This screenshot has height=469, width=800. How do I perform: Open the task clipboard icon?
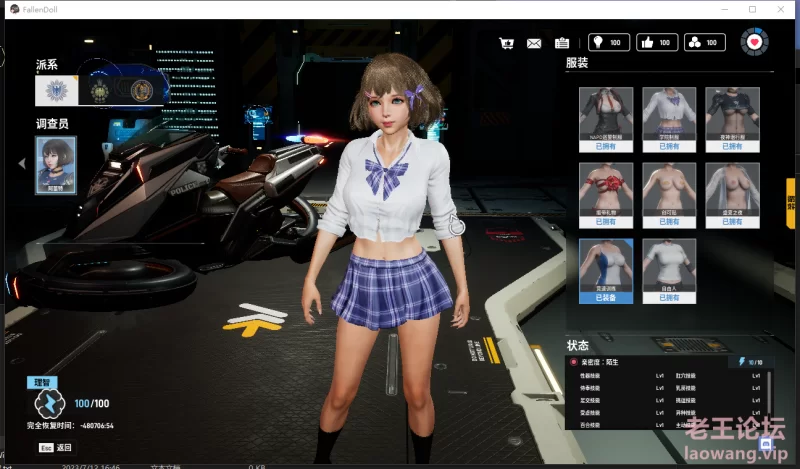(x=562, y=43)
